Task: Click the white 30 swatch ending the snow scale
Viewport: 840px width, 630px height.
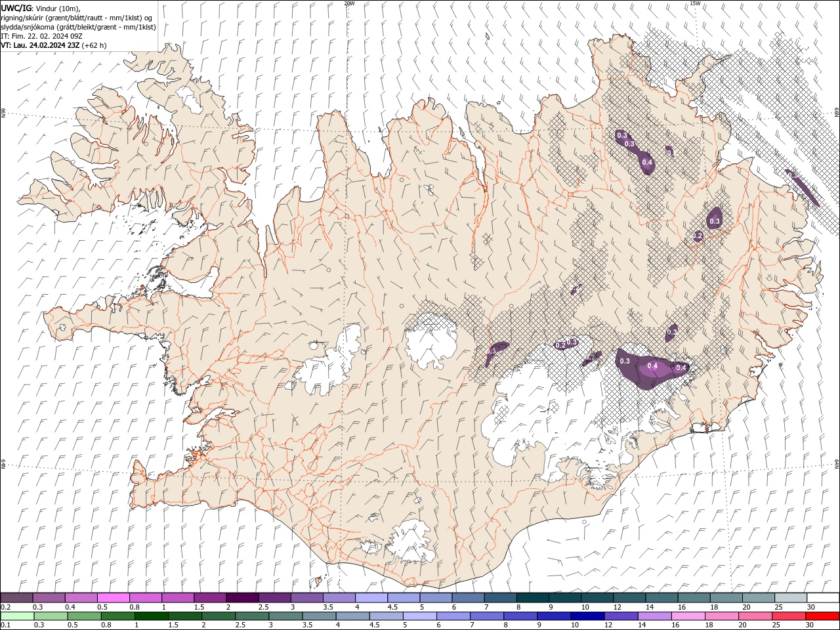Action: (823, 598)
